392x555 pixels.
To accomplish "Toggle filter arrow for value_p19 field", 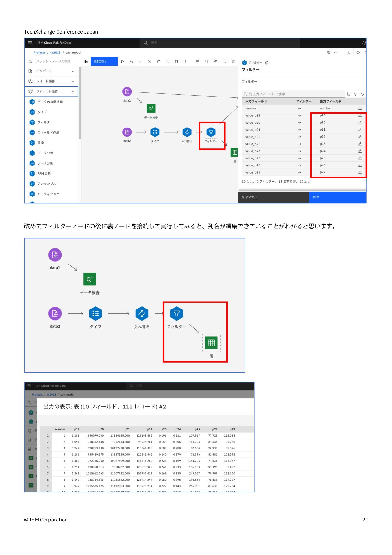I will coord(299,115).
